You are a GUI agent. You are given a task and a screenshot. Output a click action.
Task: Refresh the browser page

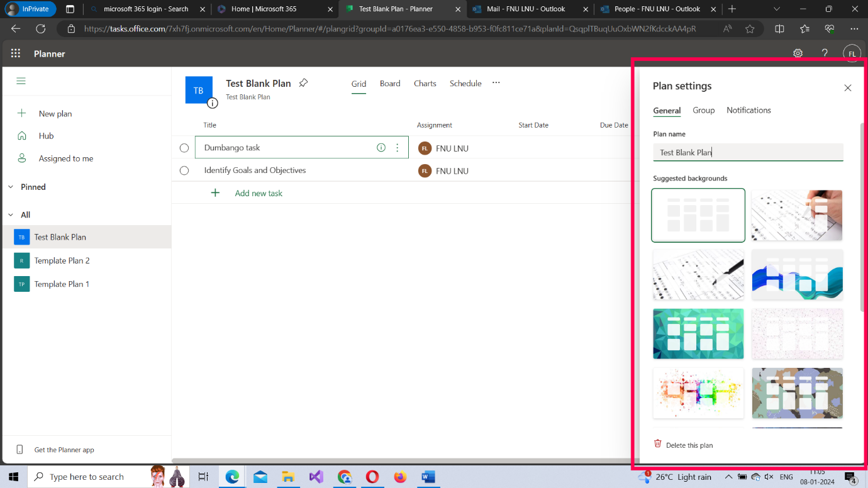click(41, 29)
